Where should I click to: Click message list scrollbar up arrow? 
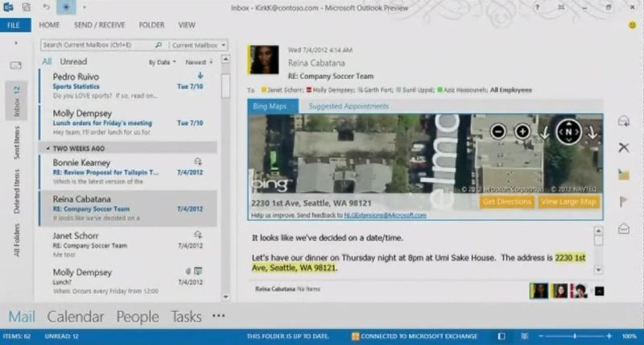[x=225, y=59]
